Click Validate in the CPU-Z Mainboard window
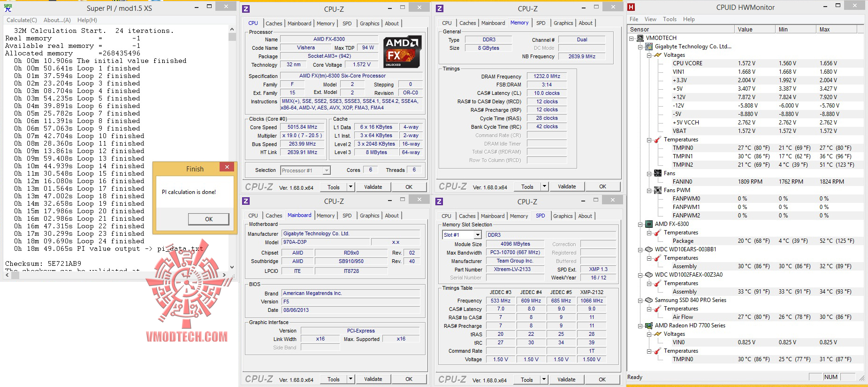Image resolution: width=868 pixels, height=387 pixels. click(x=373, y=379)
